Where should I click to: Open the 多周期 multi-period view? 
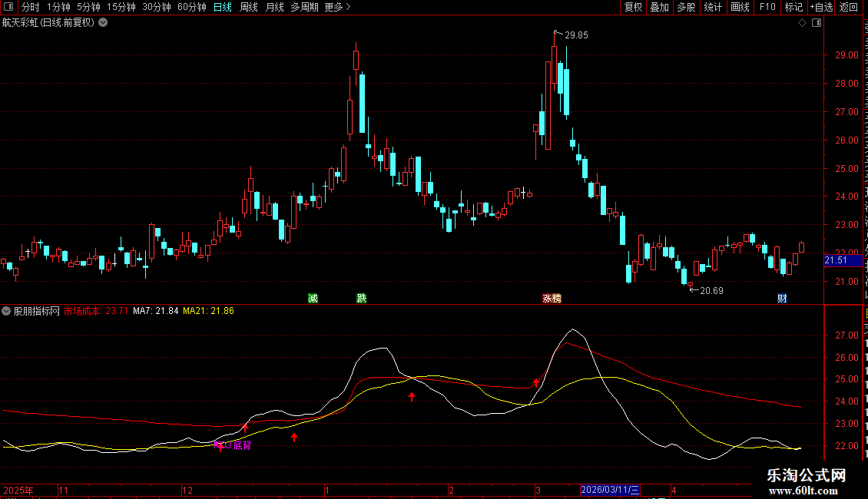coord(304,7)
